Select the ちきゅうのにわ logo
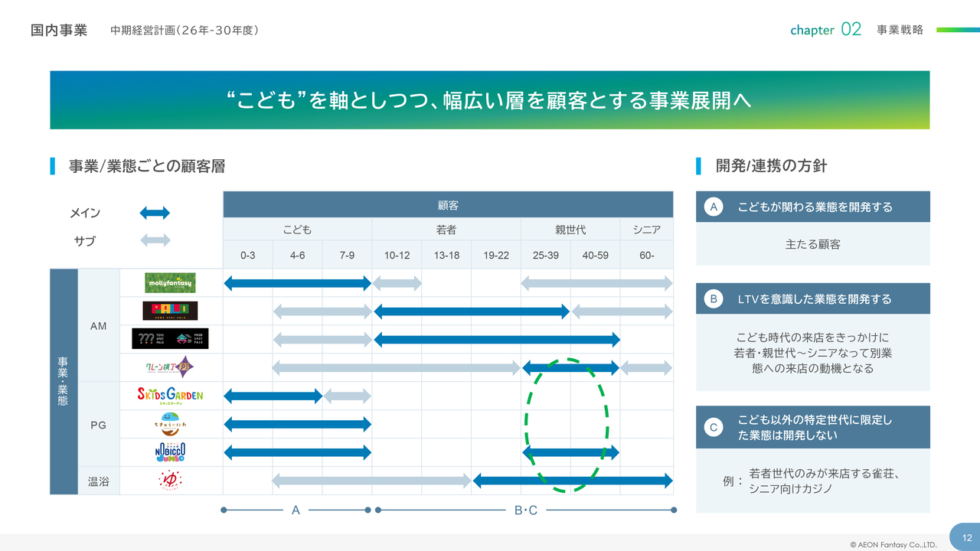980x551 pixels. (170, 424)
